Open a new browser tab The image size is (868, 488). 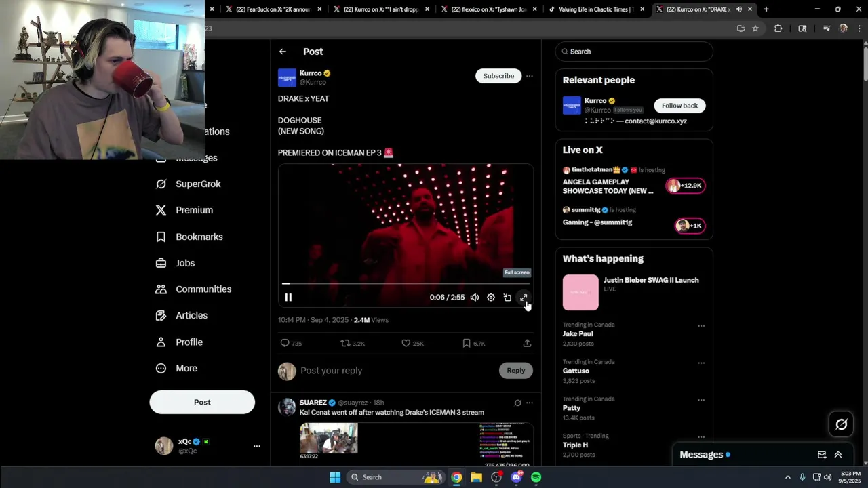coord(766,9)
